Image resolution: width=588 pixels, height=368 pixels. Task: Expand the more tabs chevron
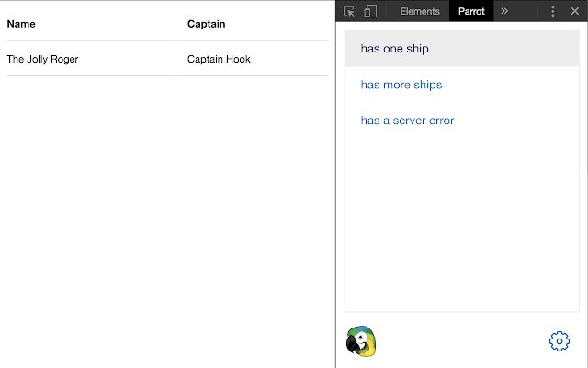[x=504, y=11]
